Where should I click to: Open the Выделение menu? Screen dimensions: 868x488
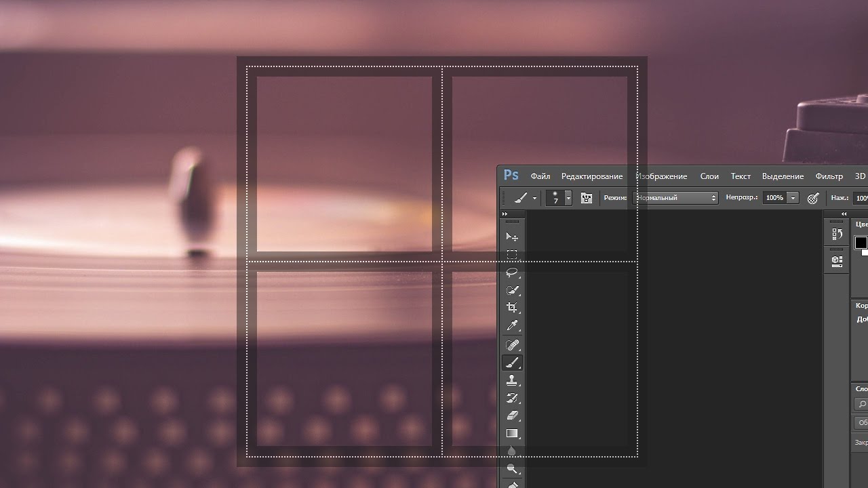pyautogui.click(x=783, y=176)
